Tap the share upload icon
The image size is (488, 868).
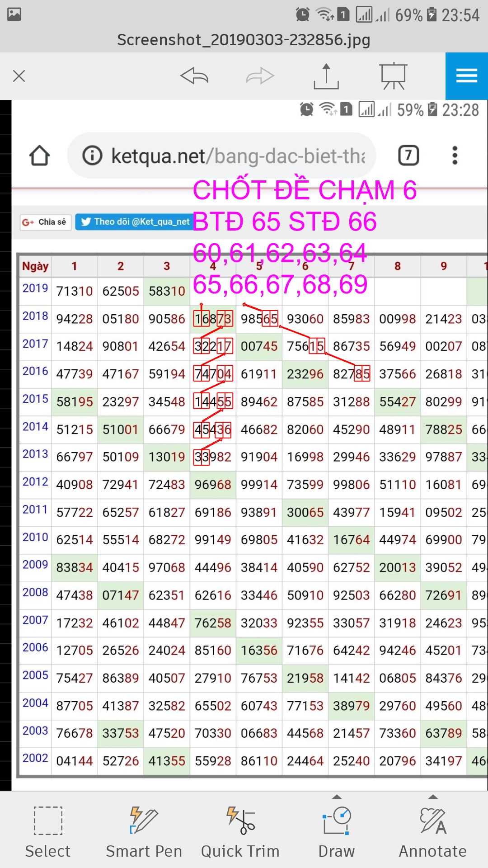point(326,76)
